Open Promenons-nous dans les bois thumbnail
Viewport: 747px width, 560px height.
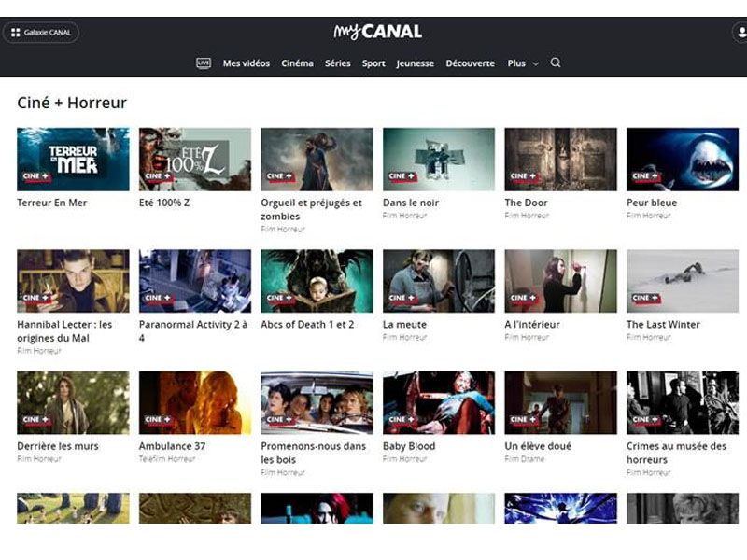click(x=317, y=403)
